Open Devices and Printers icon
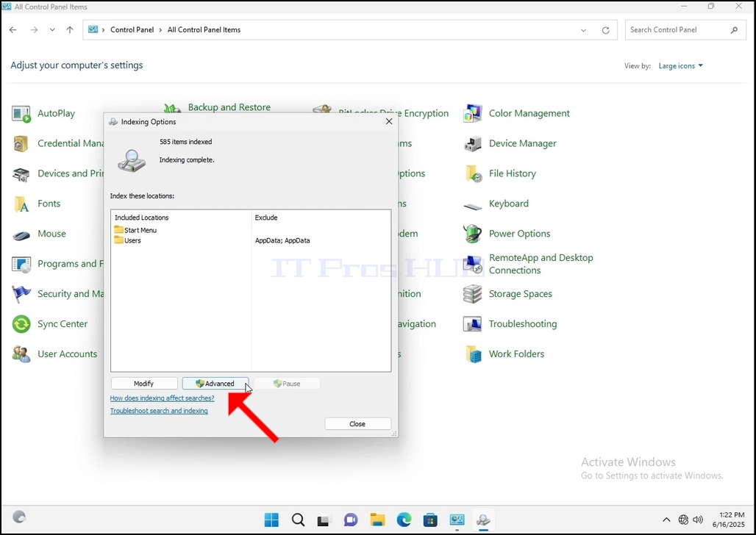 click(21, 174)
